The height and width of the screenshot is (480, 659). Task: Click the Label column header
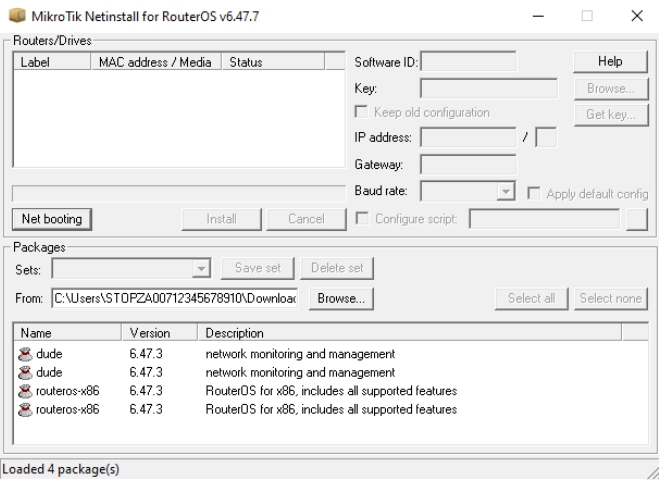click(52, 62)
